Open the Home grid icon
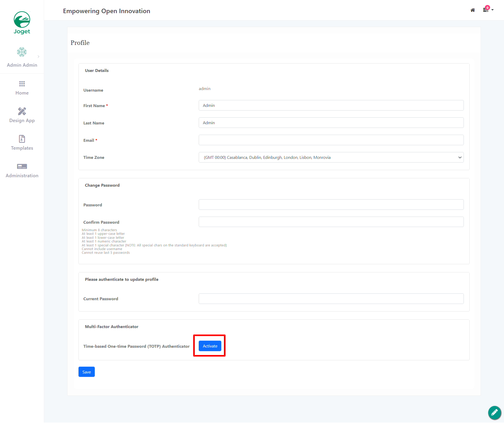 click(22, 84)
